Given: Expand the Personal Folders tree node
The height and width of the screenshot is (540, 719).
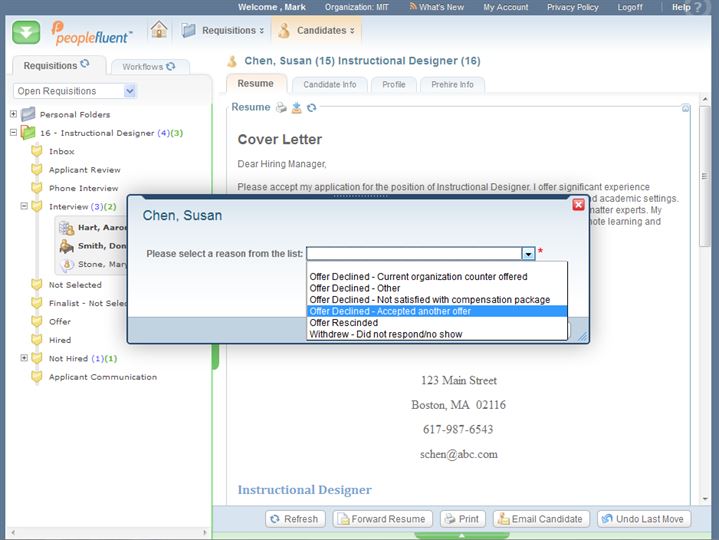Looking at the screenshot, I should 13,114.
